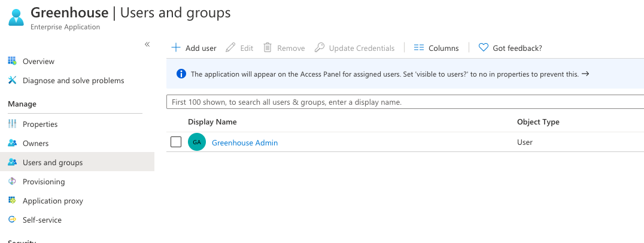This screenshot has height=243, width=644.
Task: Open the Self-service page
Action: click(42, 220)
